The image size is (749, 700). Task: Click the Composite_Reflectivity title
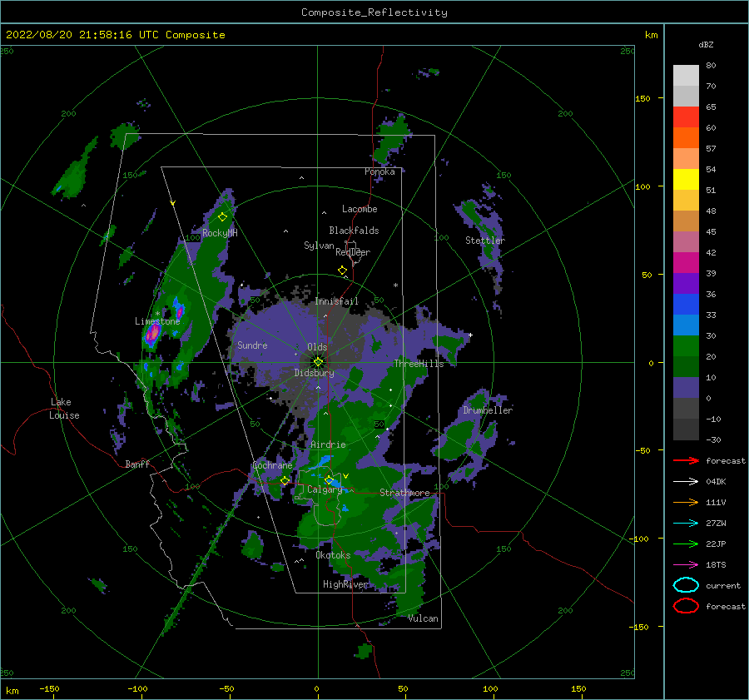374,12
